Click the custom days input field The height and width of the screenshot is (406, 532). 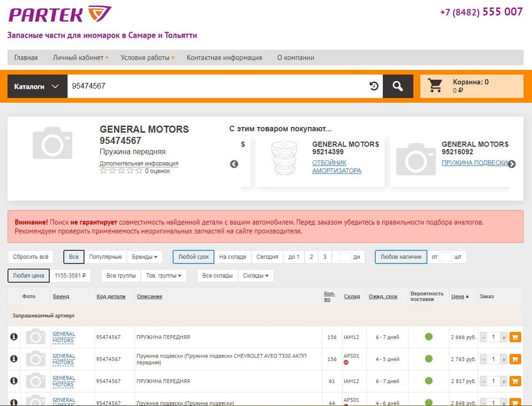click(x=345, y=257)
